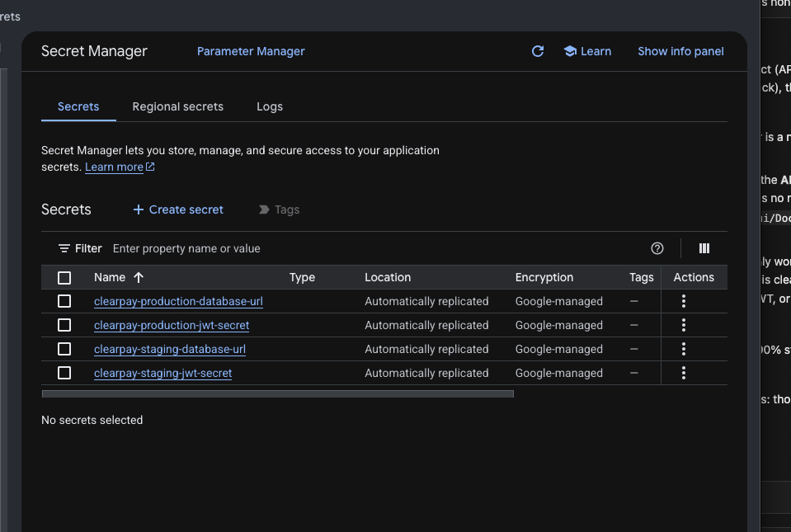Click the Tags column header

click(x=641, y=277)
